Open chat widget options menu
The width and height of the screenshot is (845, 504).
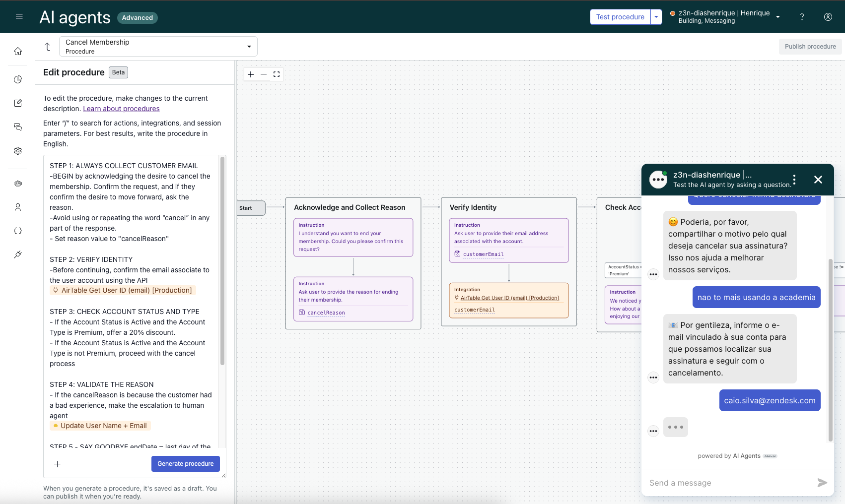[x=794, y=180]
